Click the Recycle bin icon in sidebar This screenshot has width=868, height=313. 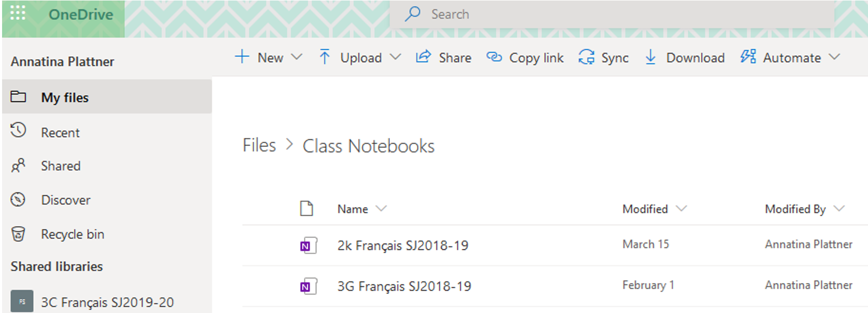(x=18, y=234)
